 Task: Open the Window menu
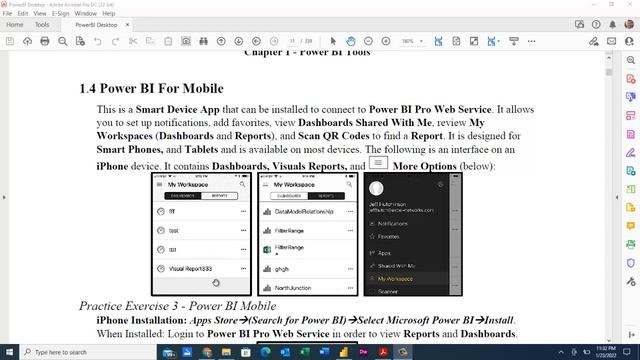pos(86,13)
